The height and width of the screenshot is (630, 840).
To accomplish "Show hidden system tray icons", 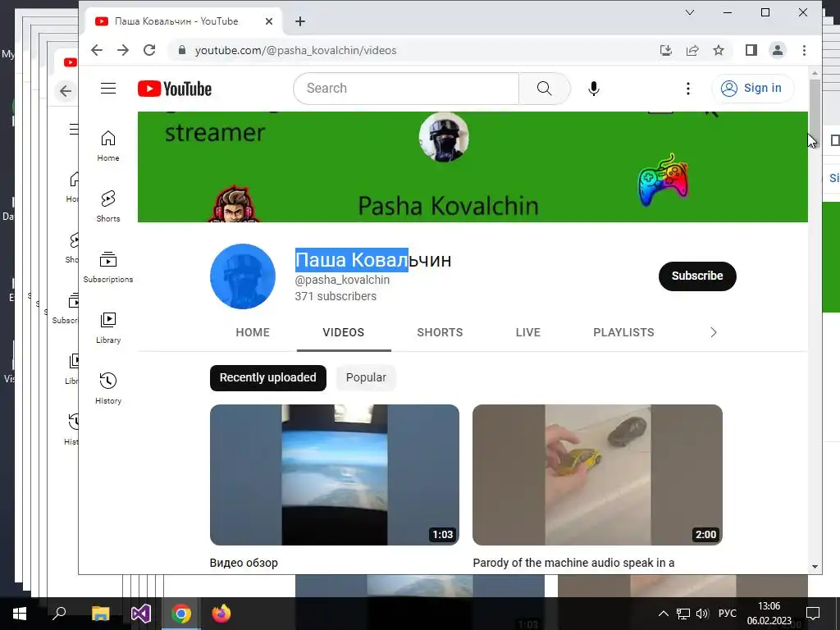I will pyautogui.click(x=663, y=614).
